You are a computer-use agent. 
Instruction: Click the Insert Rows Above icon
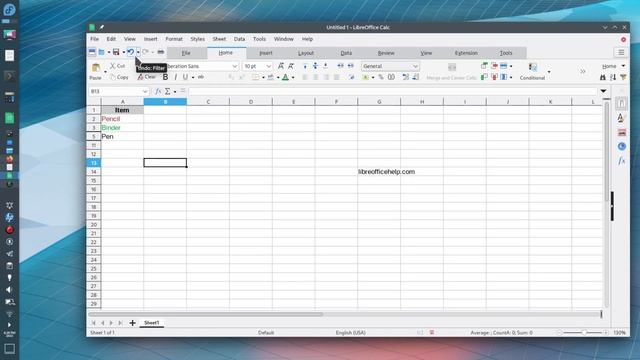tap(484, 66)
